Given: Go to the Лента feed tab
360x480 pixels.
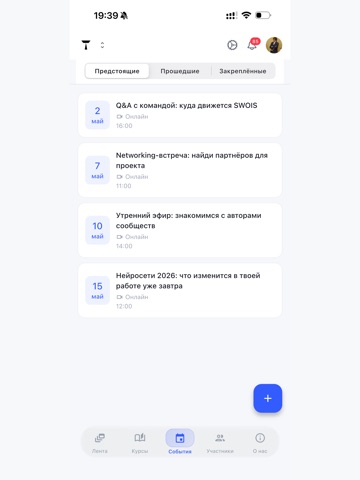Looking at the screenshot, I should [100, 443].
